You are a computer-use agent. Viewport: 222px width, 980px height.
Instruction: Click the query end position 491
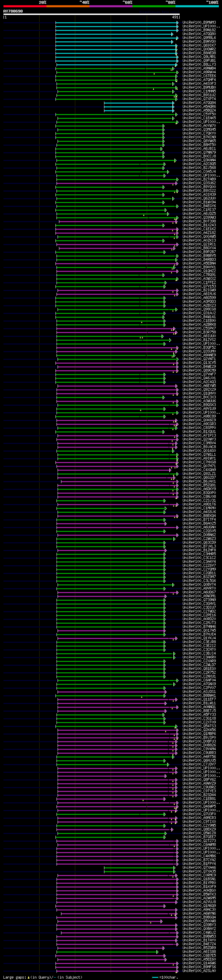tap(175, 17)
